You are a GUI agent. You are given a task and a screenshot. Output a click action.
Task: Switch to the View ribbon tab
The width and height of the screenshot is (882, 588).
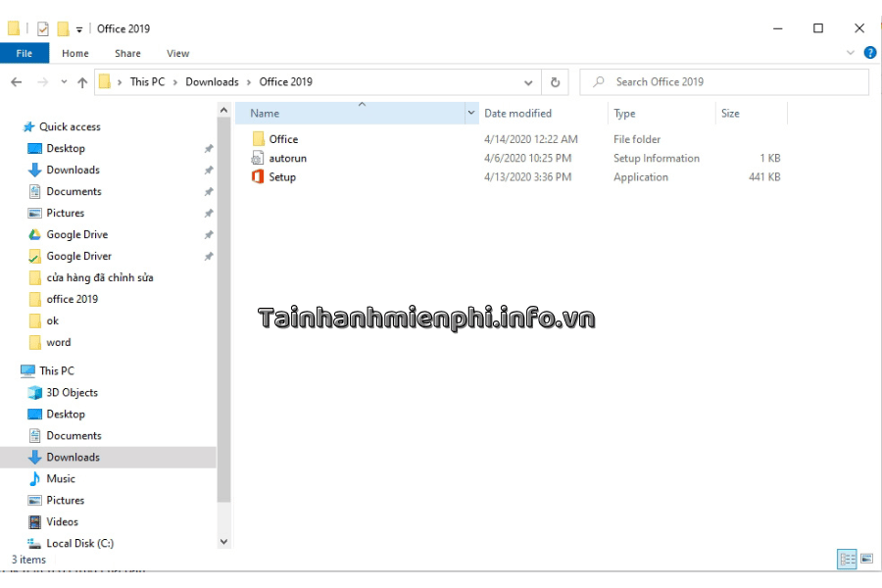coord(177,53)
